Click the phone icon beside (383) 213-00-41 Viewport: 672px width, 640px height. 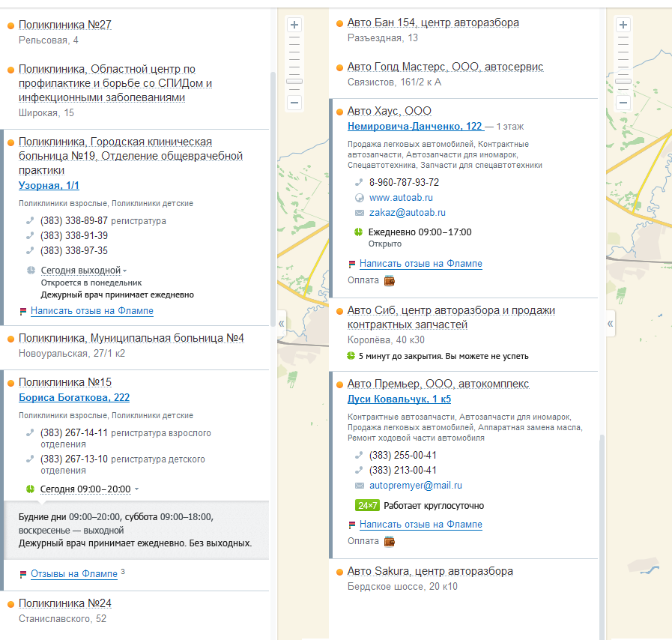[x=359, y=470]
